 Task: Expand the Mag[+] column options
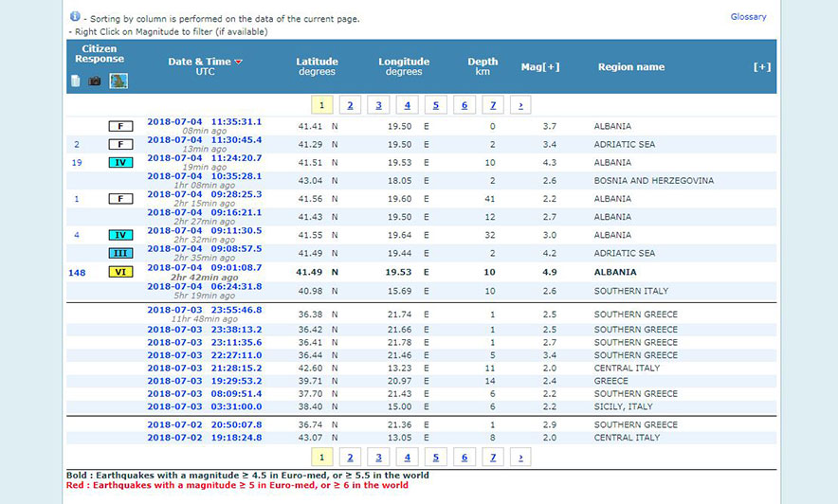(x=540, y=67)
